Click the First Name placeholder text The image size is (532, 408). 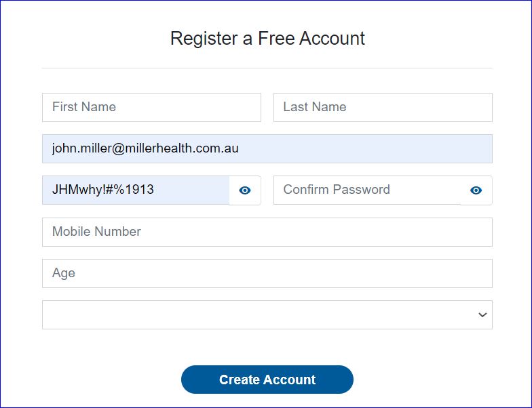84,107
